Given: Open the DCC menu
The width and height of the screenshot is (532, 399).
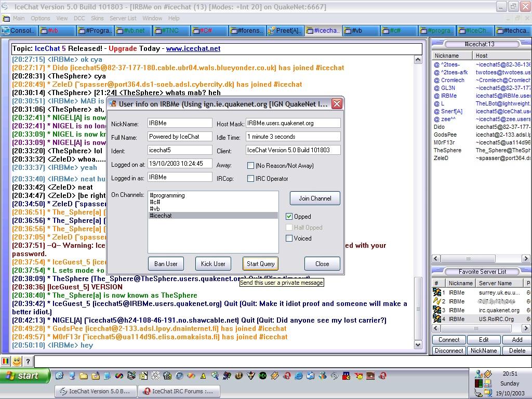Looking at the screenshot, I should [x=79, y=18].
